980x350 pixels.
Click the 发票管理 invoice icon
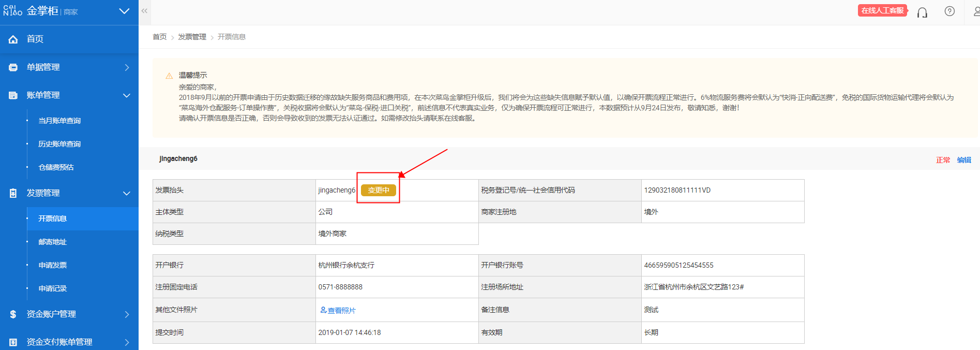13,193
